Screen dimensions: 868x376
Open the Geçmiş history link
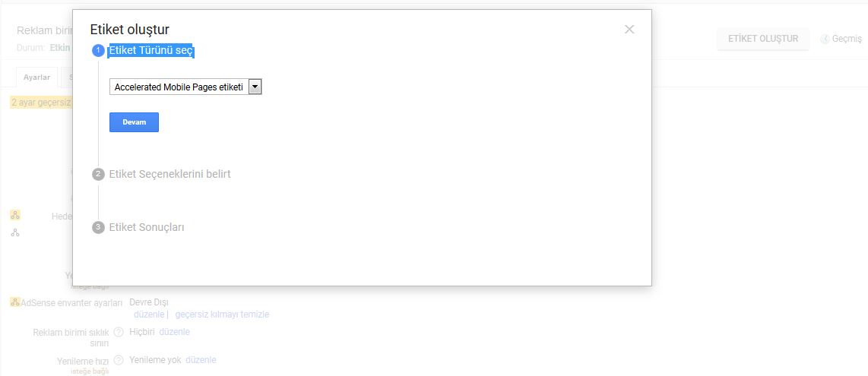click(847, 39)
